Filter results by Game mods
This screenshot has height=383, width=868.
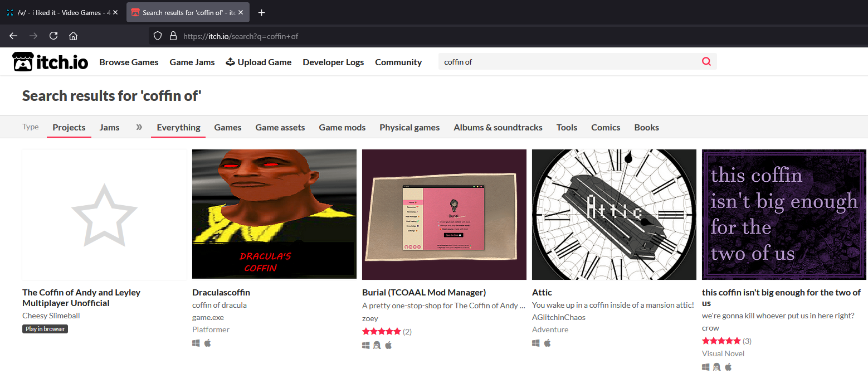342,127
